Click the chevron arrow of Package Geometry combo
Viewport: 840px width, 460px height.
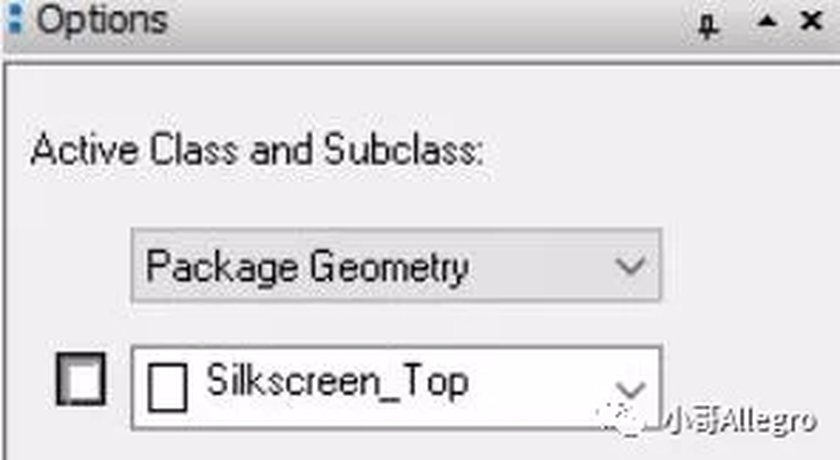630,266
